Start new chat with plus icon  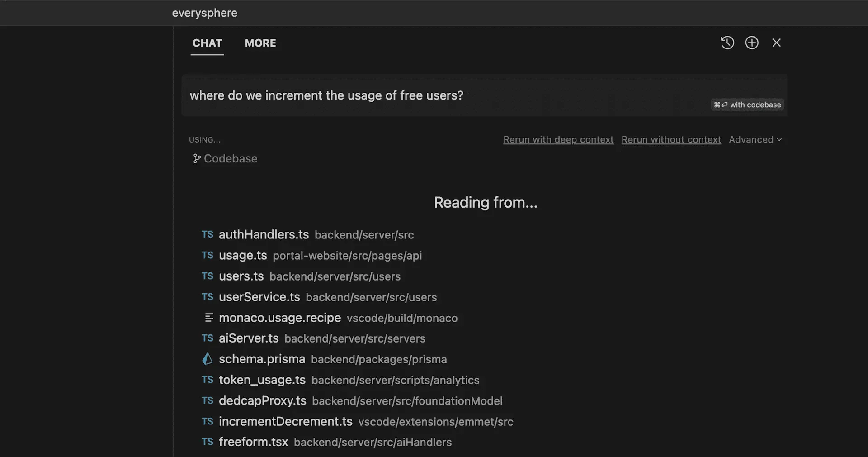tap(752, 43)
